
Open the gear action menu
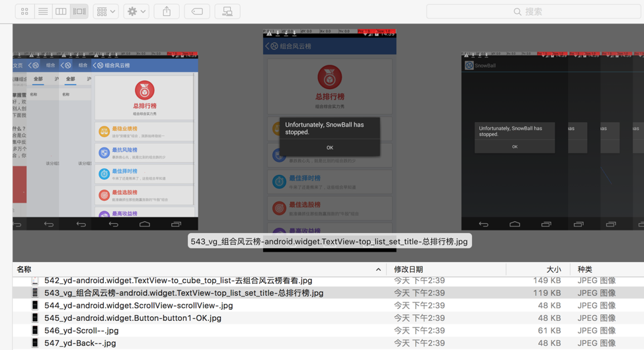tap(136, 11)
